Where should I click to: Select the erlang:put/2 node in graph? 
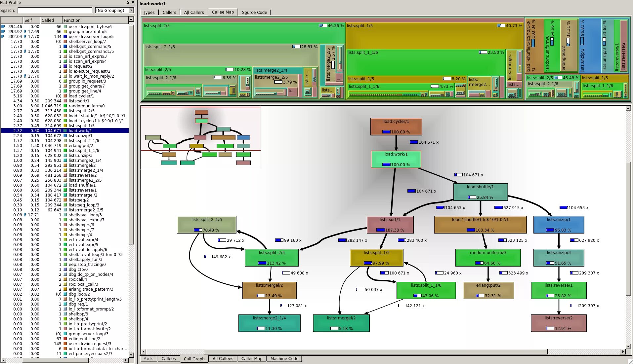tap(488, 290)
